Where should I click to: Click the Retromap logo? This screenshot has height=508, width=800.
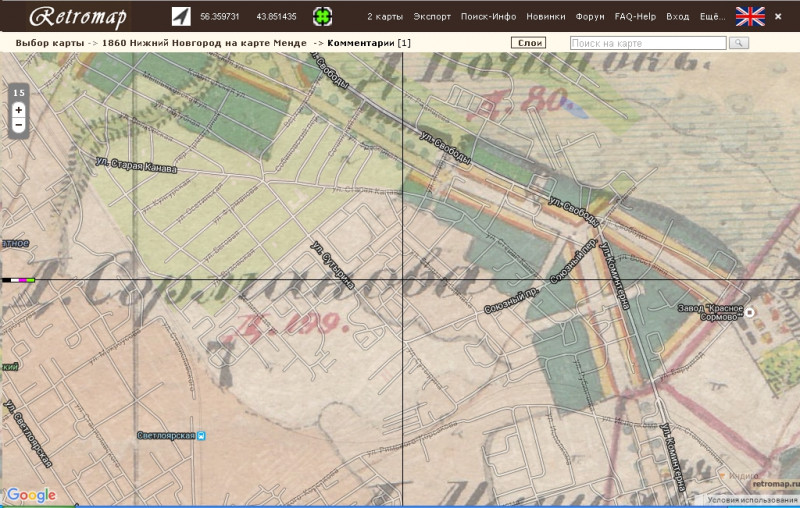pyautogui.click(x=78, y=17)
